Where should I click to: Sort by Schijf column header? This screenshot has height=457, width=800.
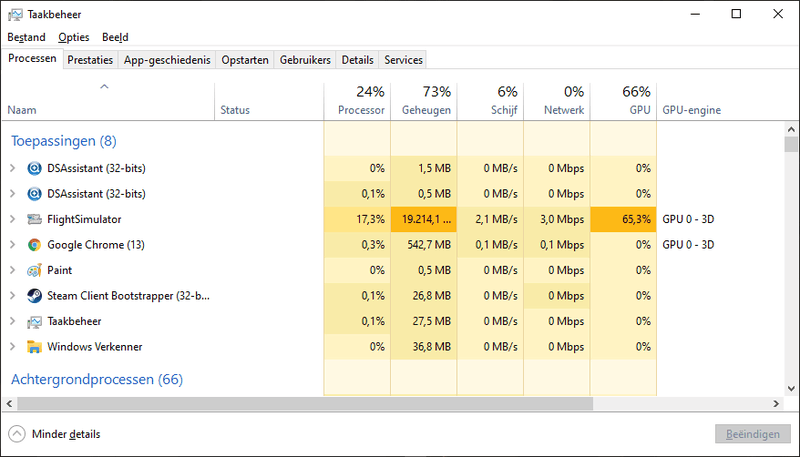(490, 101)
